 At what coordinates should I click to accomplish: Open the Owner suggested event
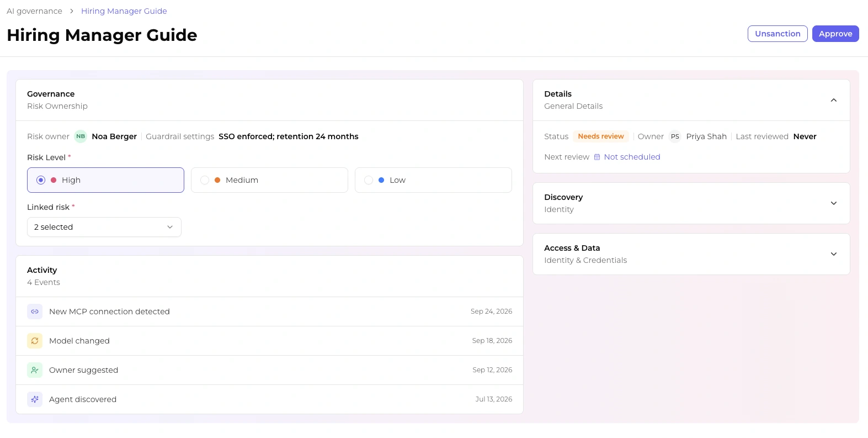pos(269,370)
